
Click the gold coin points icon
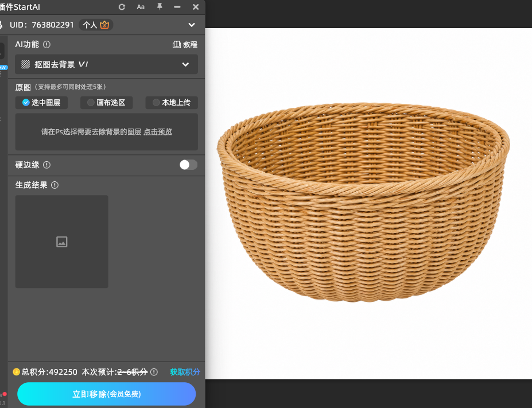[x=16, y=372]
